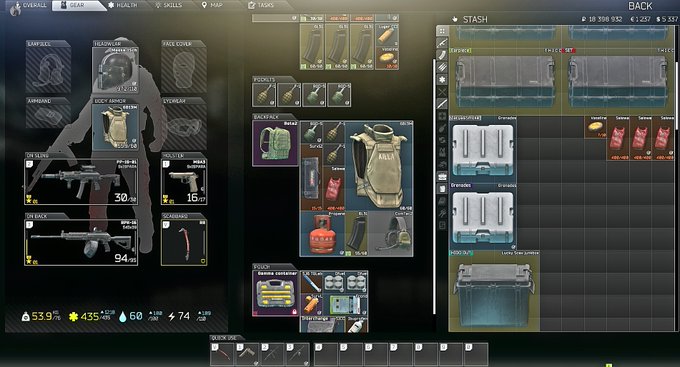
Task: Select the third magazine in the rig
Action: 362,47
